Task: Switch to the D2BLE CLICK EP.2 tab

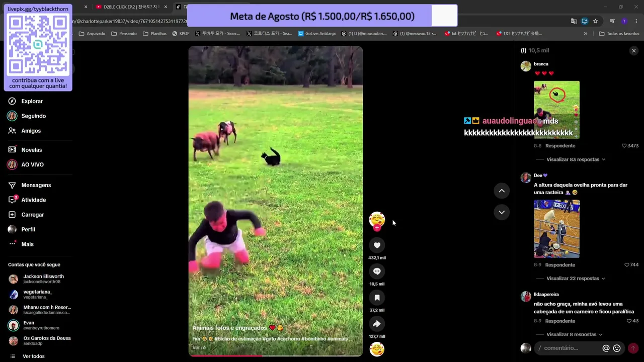Action: pos(131,7)
